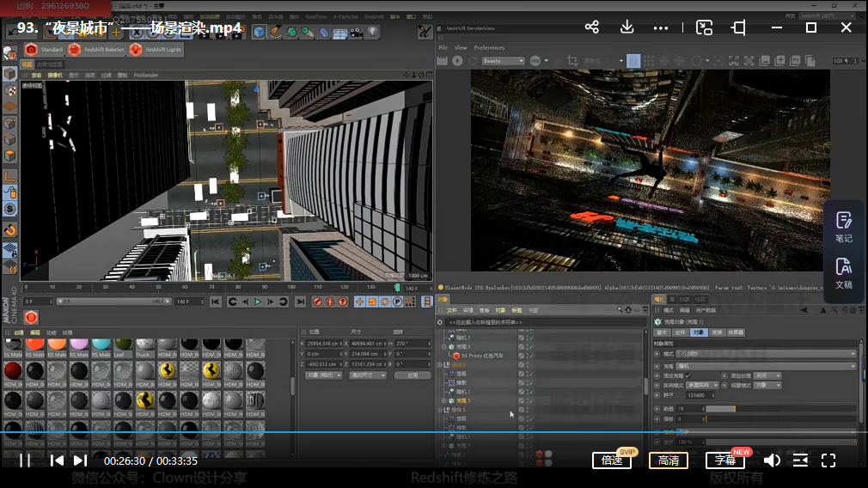Open the View menu in Redshift RenderView

tap(461, 47)
